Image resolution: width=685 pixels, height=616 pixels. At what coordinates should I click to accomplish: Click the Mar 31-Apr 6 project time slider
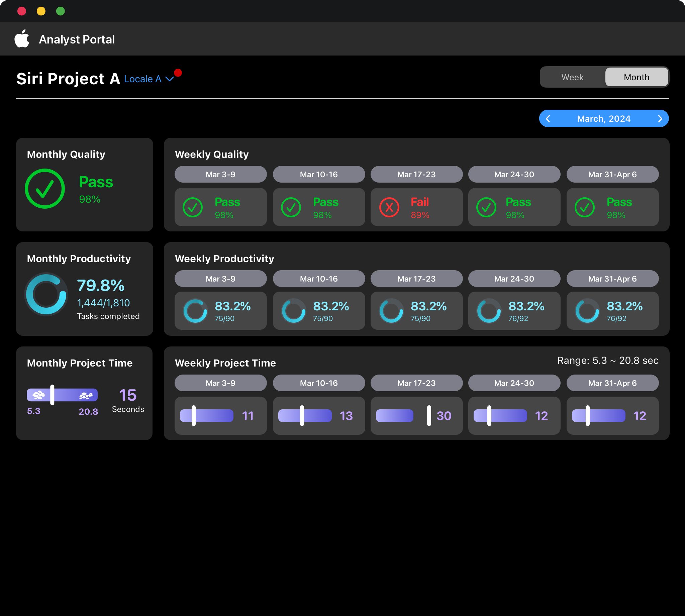tap(598, 416)
